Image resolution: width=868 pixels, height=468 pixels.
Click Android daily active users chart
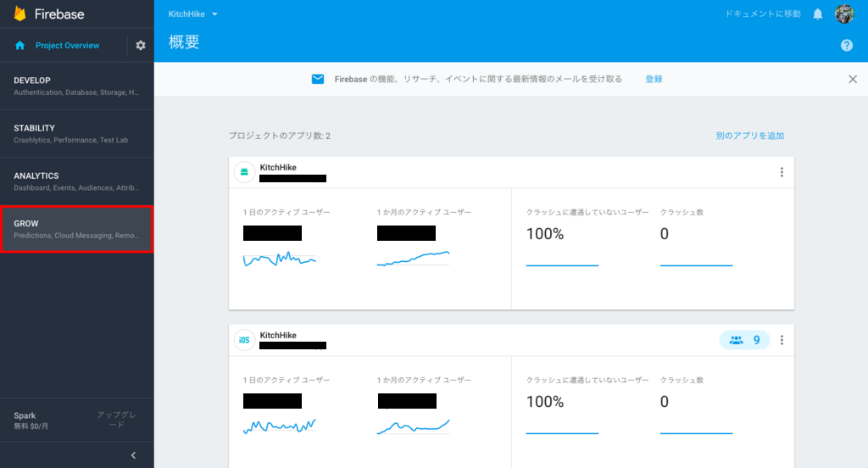280,259
